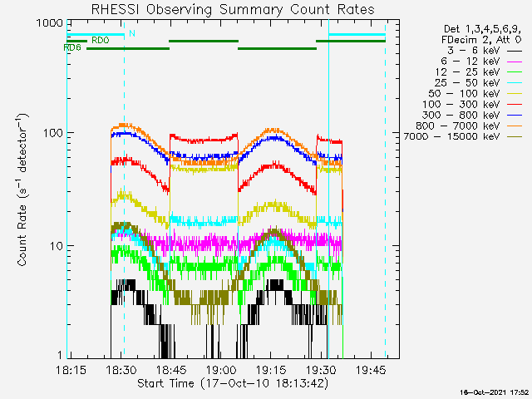The image size is (532, 399).
Task: Click the '19:00' time axis label
Action: tap(221, 370)
